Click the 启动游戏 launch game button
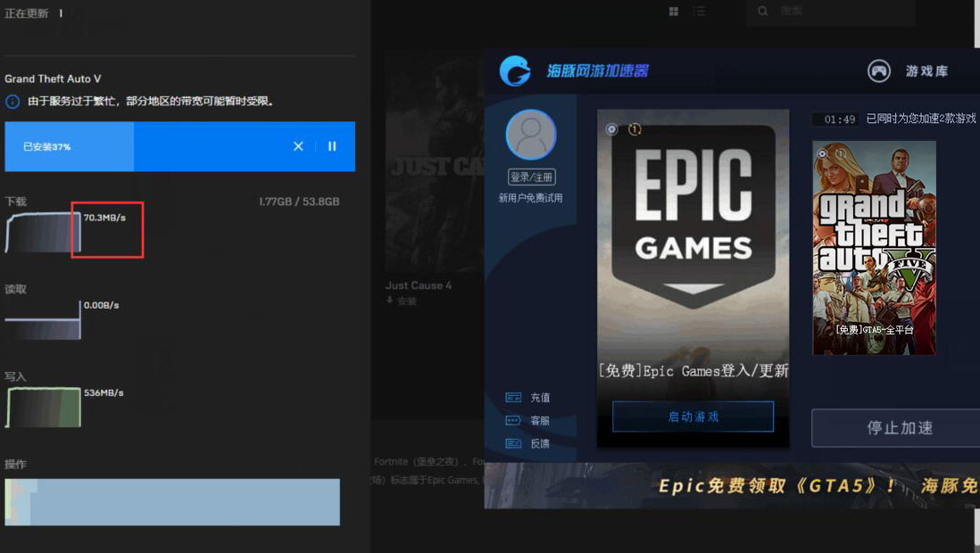 [x=692, y=416]
